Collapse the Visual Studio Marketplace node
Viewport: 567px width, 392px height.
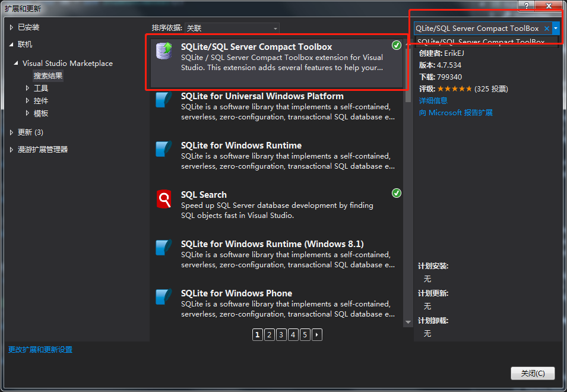[x=16, y=64]
